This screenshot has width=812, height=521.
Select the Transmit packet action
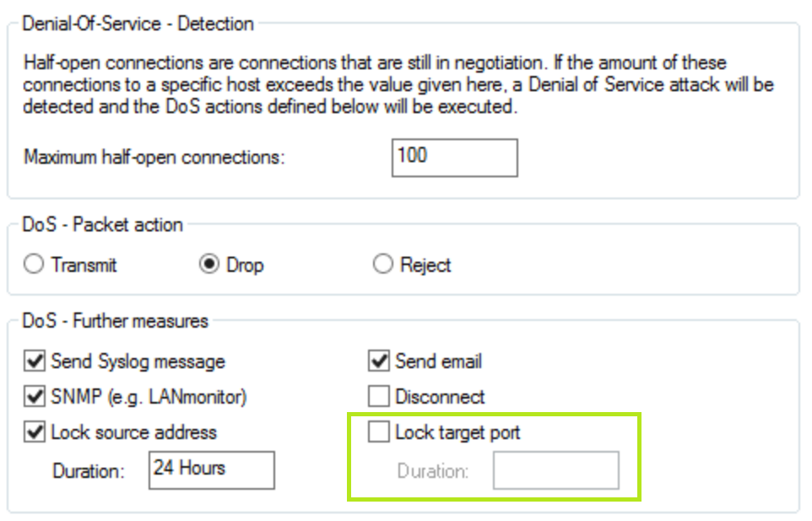(34, 265)
